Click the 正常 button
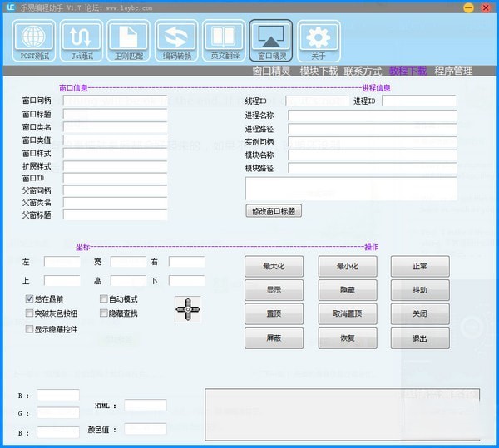This screenshot has height=448, width=499. point(420,266)
